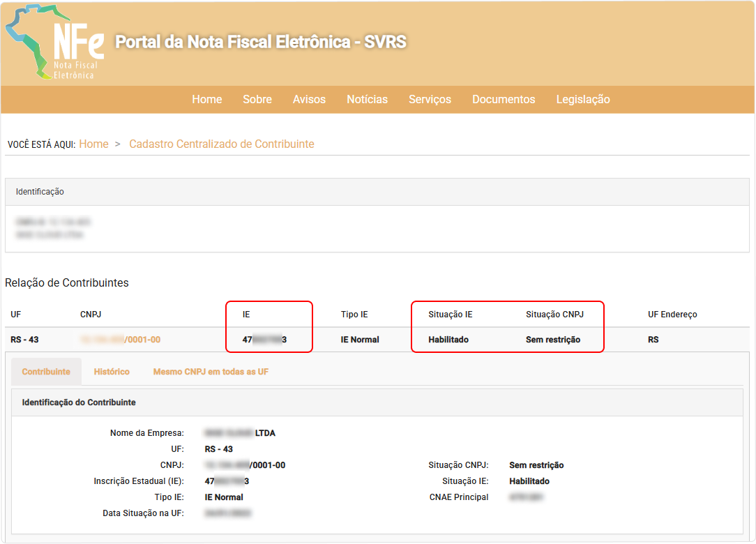Open the Notícias menu item
756x544 pixels.
368,99
